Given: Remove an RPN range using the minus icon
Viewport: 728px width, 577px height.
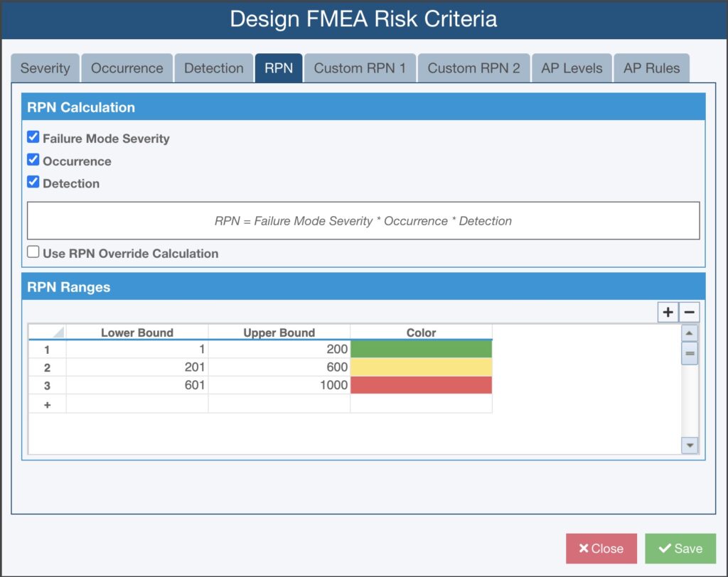Looking at the screenshot, I should (x=688, y=312).
